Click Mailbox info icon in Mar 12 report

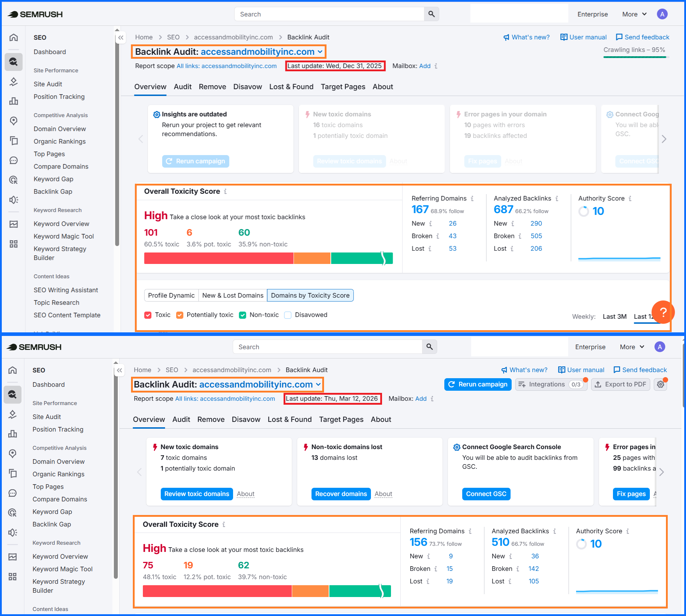pyautogui.click(x=432, y=399)
